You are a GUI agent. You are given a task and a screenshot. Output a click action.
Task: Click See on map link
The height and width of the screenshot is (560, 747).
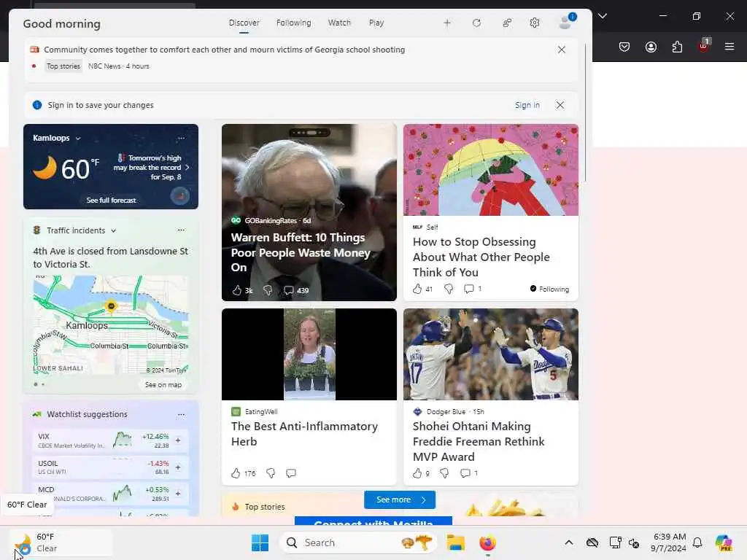(163, 385)
